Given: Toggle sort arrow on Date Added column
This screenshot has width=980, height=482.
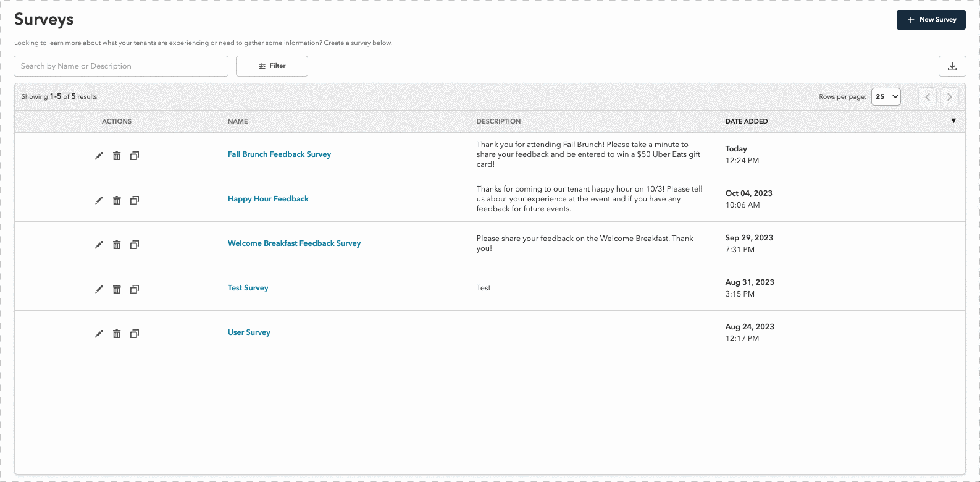Looking at the screenshot, I should pyautogui.click(x=953, y=120).
